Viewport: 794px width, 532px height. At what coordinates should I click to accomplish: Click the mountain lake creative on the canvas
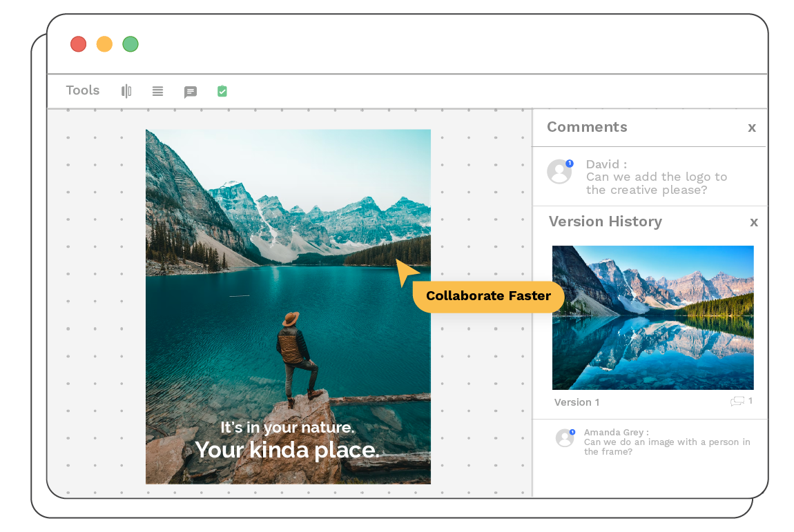(x=287, y=306)
